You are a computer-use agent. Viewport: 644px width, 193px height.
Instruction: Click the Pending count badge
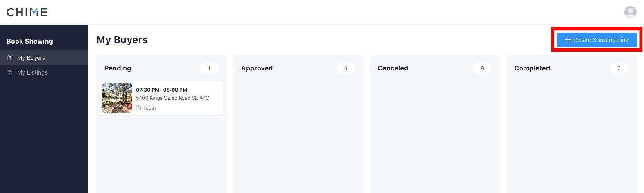tap(209, 68)
